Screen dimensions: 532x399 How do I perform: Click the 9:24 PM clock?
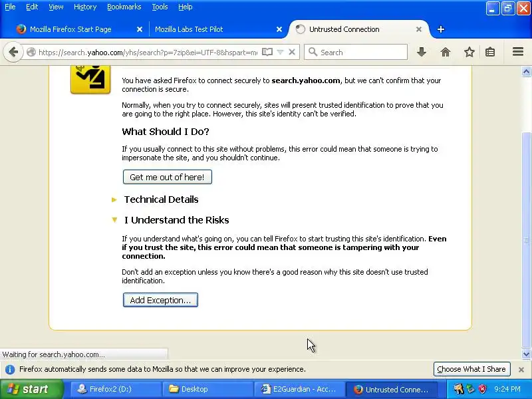(507, 389)
